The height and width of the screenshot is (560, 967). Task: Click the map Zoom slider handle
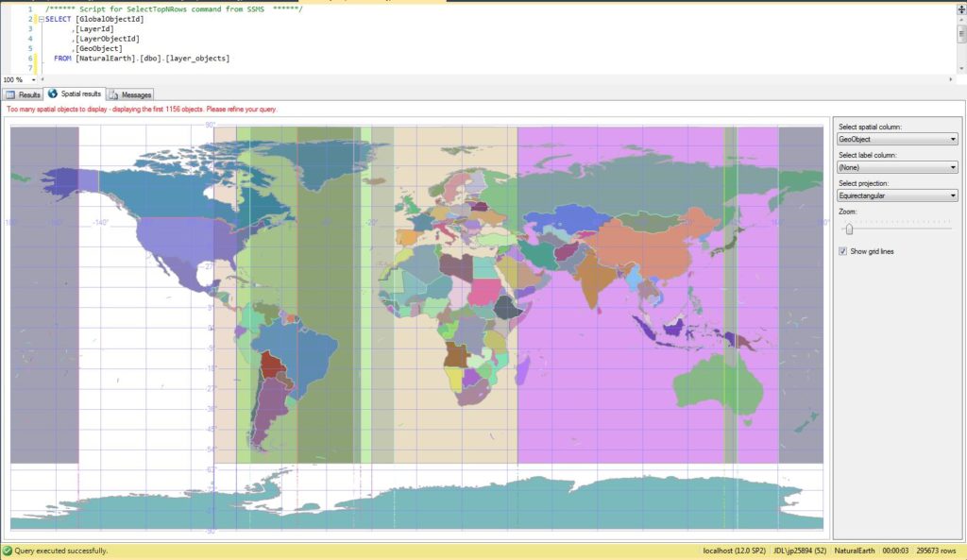849,228
